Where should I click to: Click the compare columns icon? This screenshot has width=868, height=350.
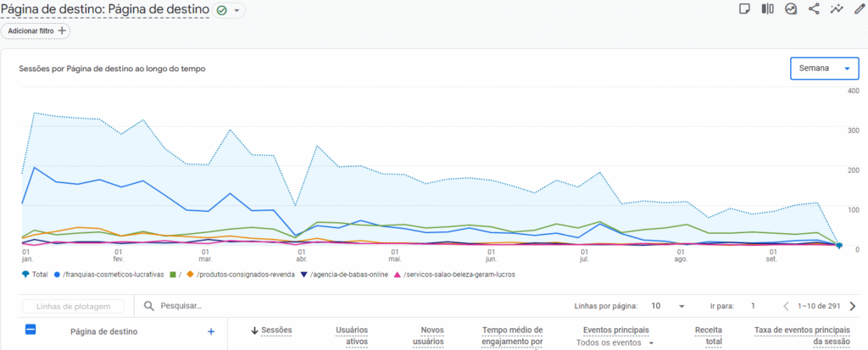click(767, 9)
